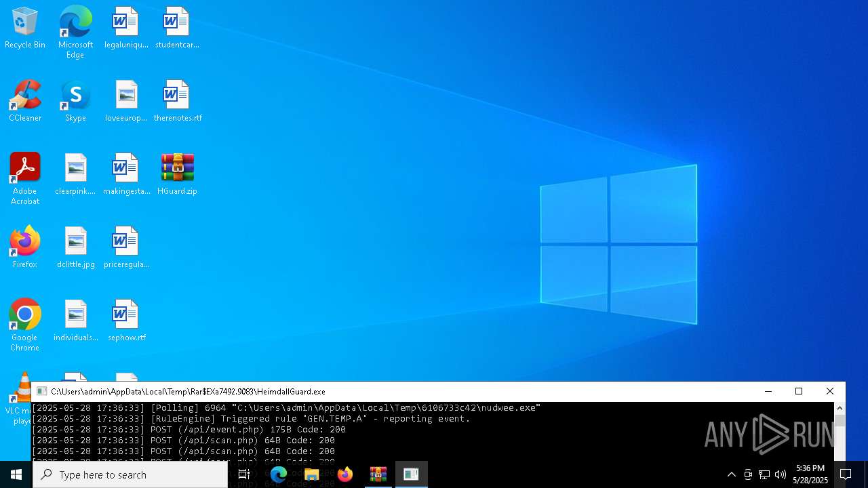Image resolution: width=868 pixels, height=488 pixels.
Task: Select the sephow.rtf file
Action: pos(126,321)
